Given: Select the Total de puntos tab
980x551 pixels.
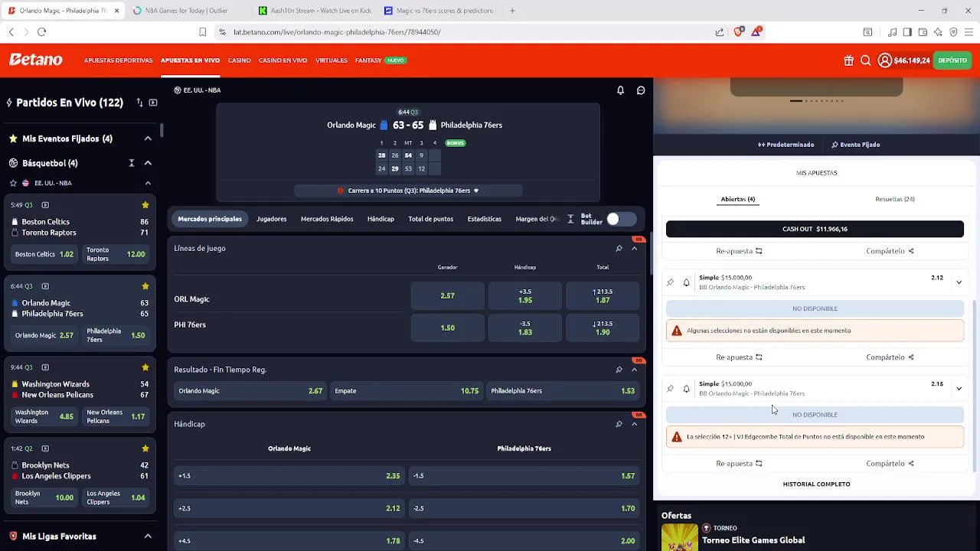Looking at the screenshot, I should coord(430,219).
